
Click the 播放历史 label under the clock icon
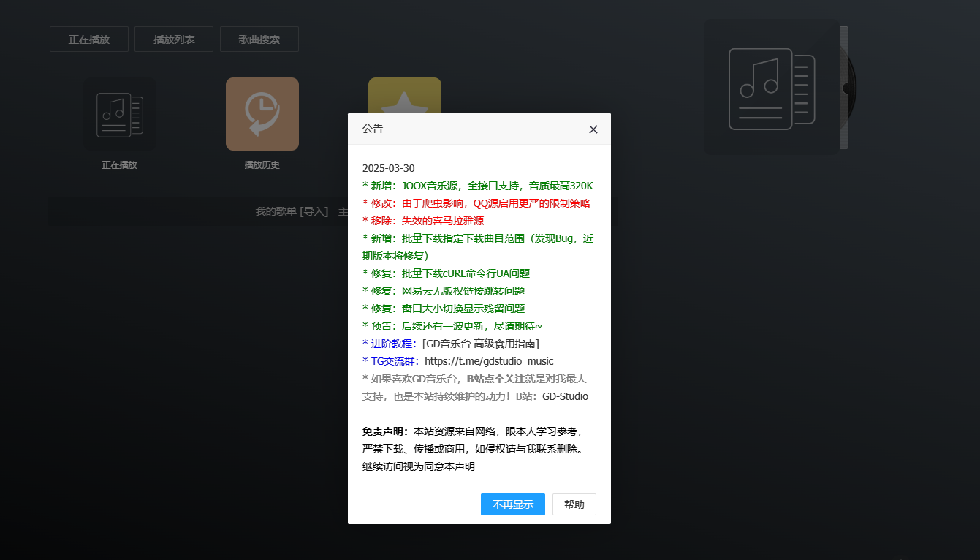pyautogui.click(x=262, y=165)
